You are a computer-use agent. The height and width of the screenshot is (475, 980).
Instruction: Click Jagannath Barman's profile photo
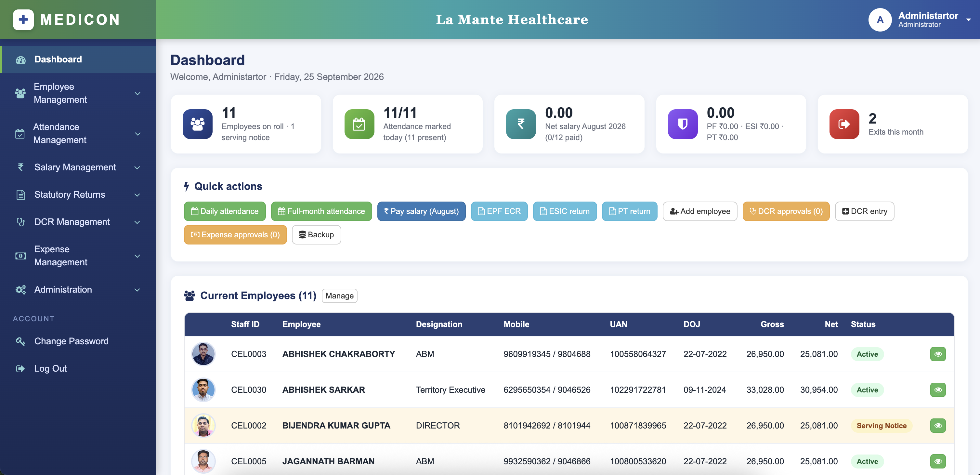click(203, 461)
